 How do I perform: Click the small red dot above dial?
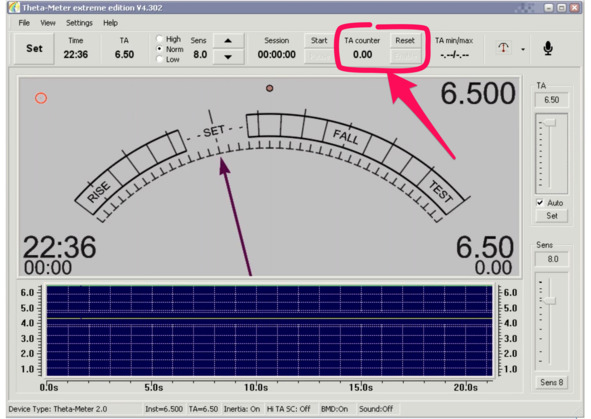tap(269, 88)
